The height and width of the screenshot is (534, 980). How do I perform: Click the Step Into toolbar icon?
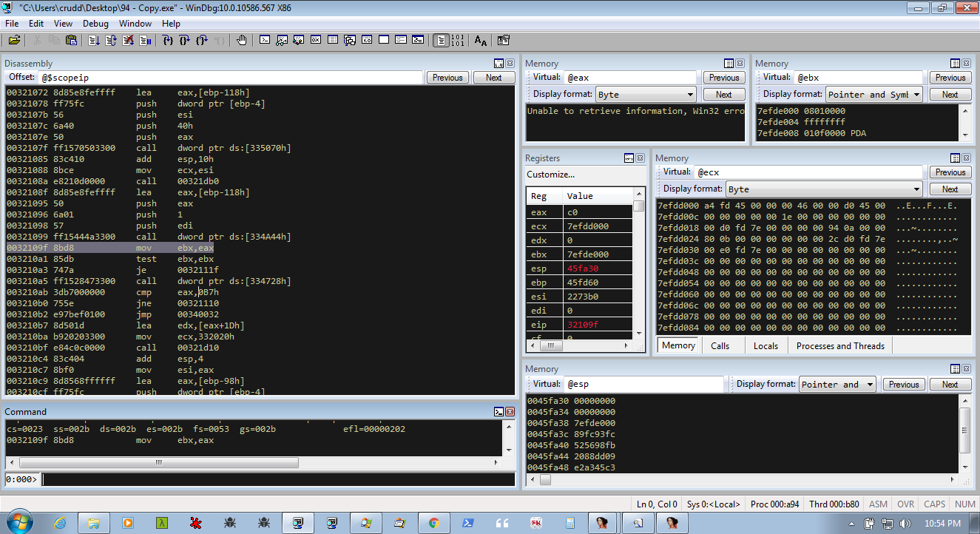coord(168,40)
